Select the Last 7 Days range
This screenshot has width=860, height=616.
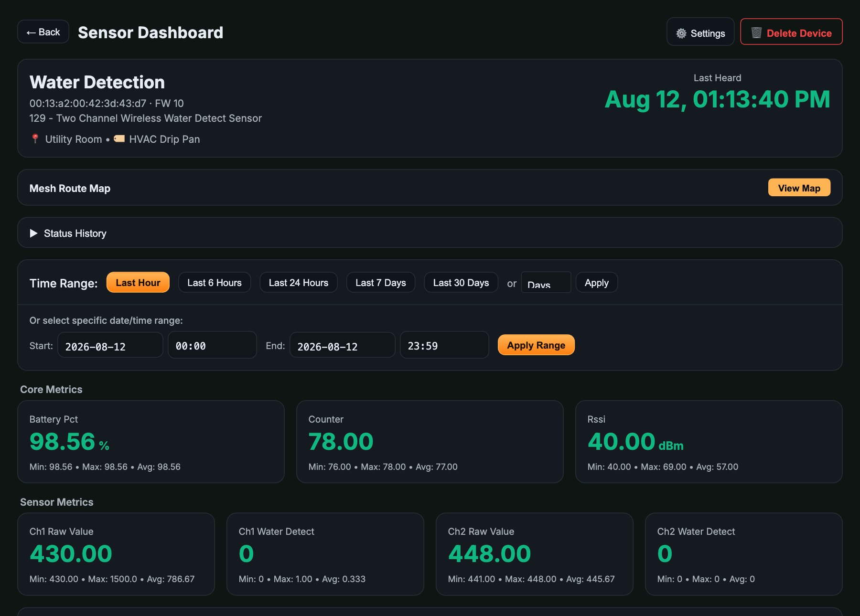[381, 283]
